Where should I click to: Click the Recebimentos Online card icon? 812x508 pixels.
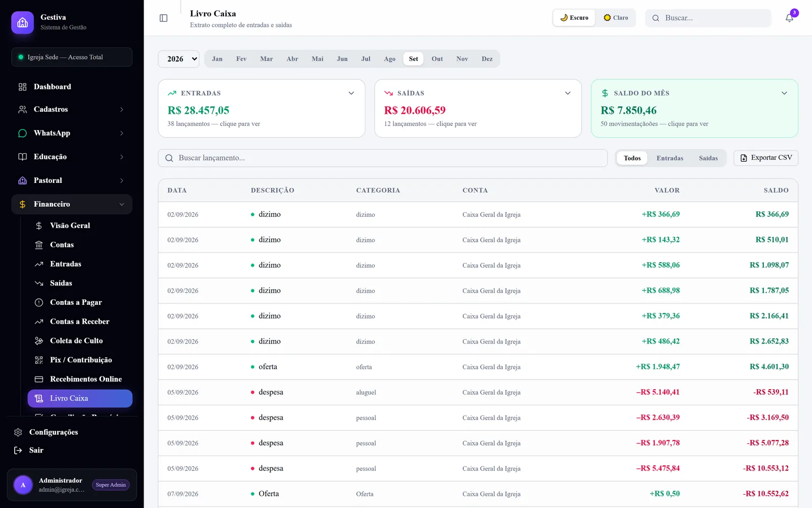click(39, 379)
